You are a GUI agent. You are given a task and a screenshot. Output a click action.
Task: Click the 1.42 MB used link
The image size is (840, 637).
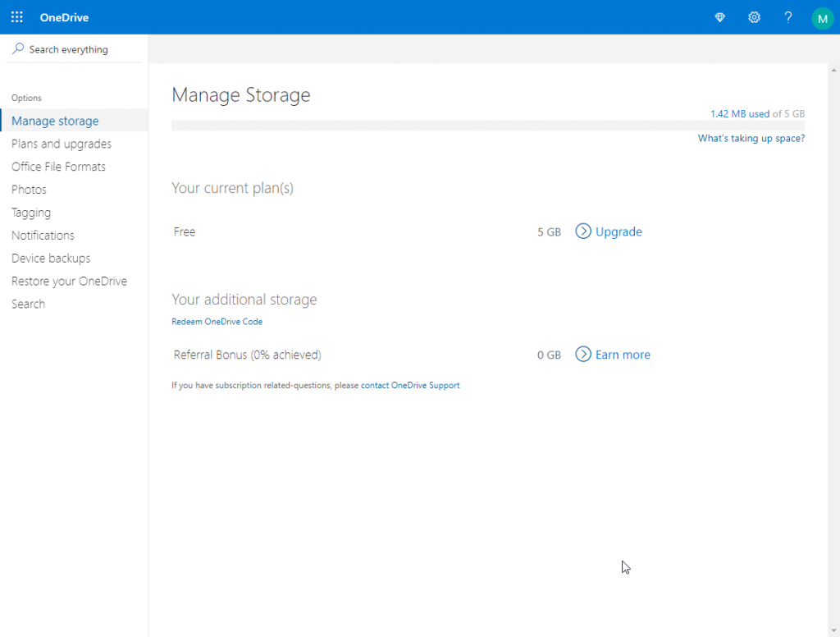[740, 113]
